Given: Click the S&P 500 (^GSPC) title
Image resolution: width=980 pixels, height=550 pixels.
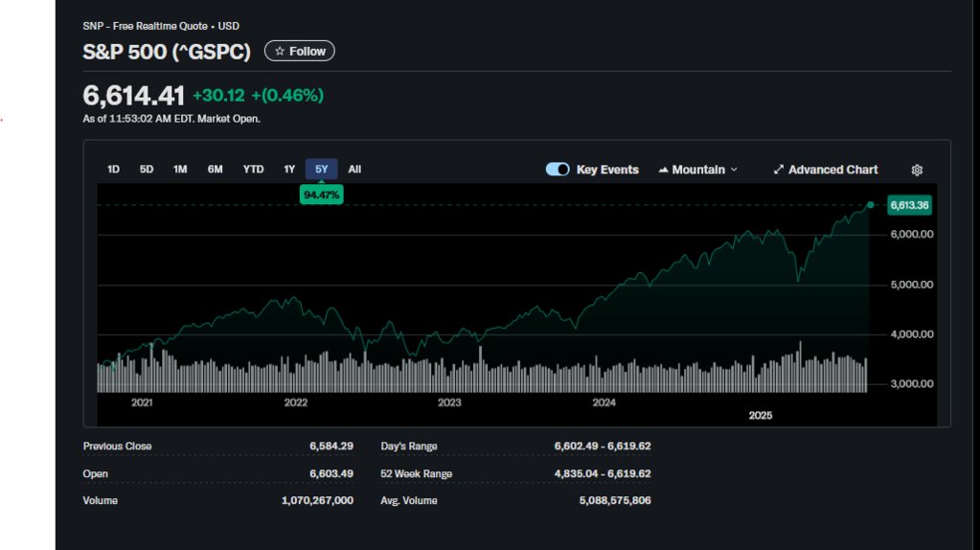Looking at the screenshot, I should [167, 51].
